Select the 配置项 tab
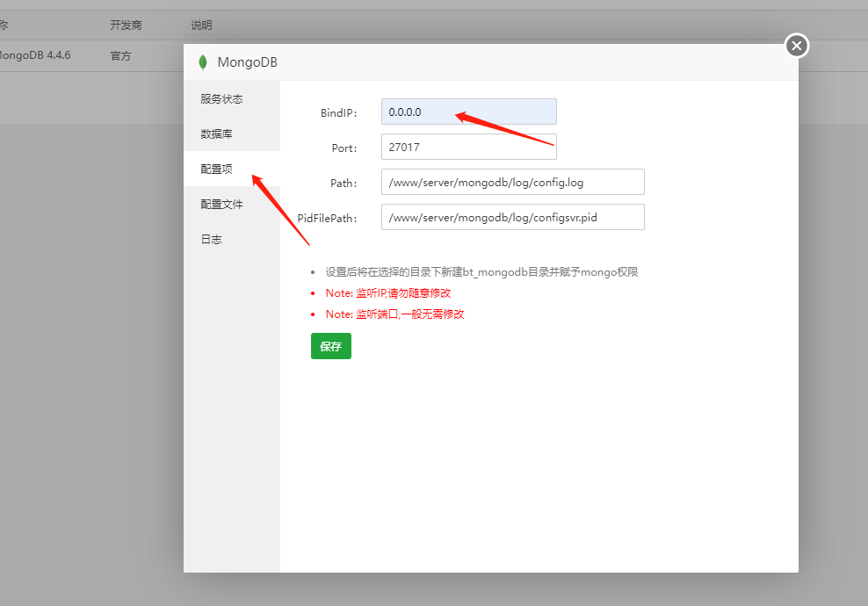868x606 pixels. pyautogui.click(x=232, y=169)
